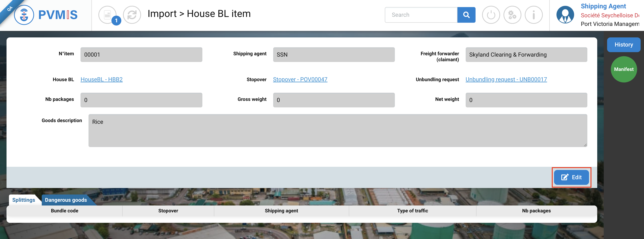Open the Stopover - POV00047 link
644x239 pixels.
point(300,79)
